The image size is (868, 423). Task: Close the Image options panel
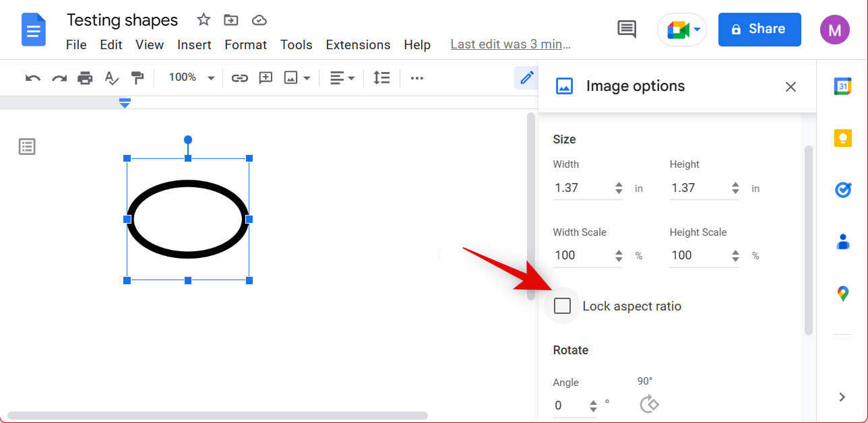[790, 86]
